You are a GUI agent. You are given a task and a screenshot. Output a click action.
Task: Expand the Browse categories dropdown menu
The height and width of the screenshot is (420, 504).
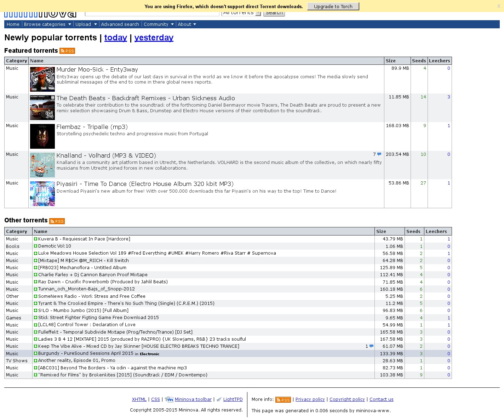coord(47,24)
